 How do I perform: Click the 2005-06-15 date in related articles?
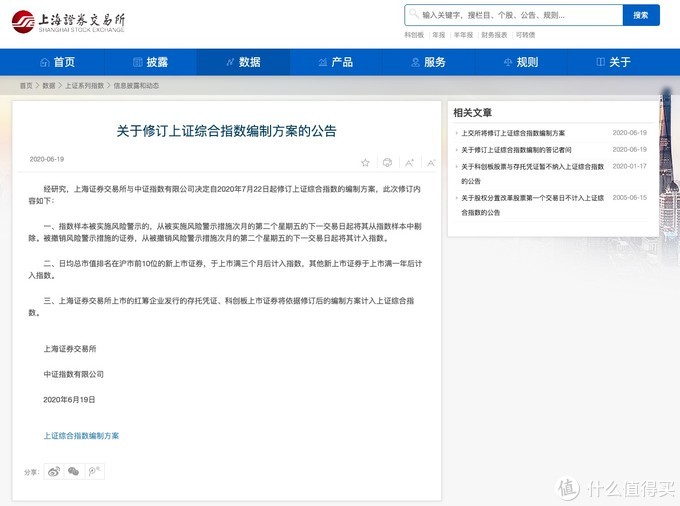(x=630, y=197)
